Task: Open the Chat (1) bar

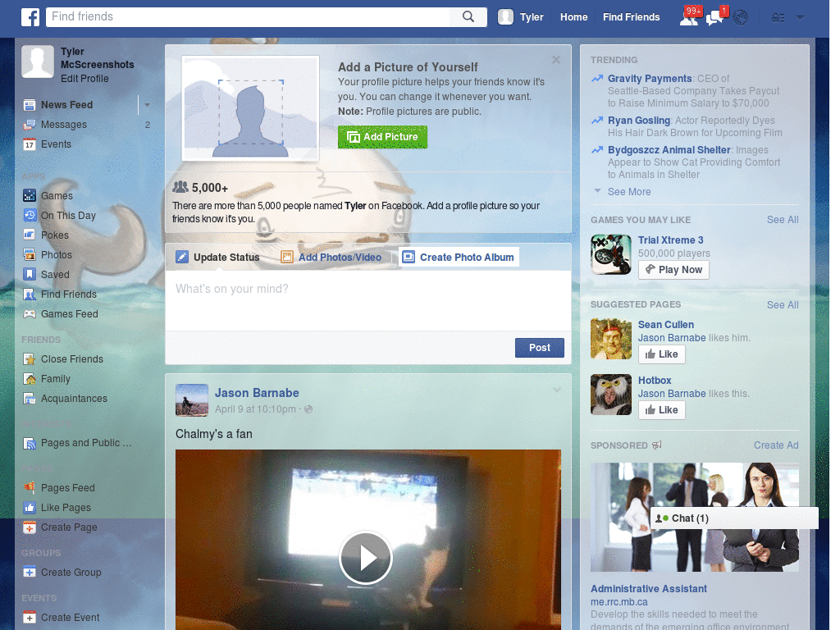Action: pyautogui.click(x=734, y=518)
